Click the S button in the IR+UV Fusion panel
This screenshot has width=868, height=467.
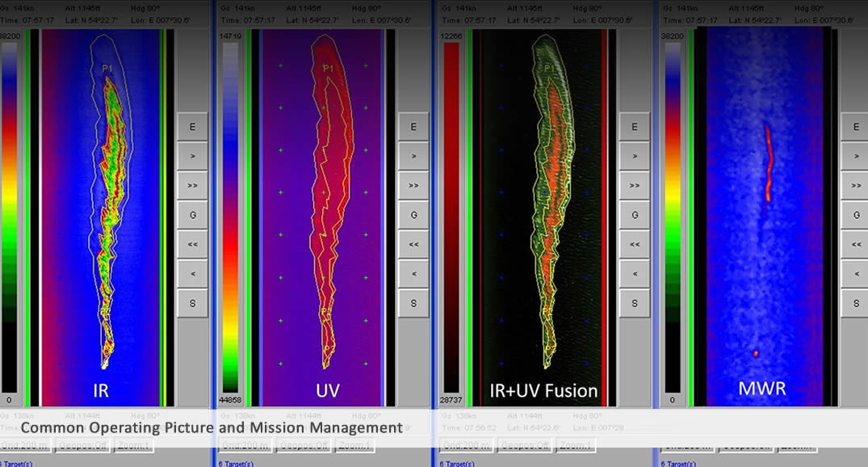coord(634,303)
